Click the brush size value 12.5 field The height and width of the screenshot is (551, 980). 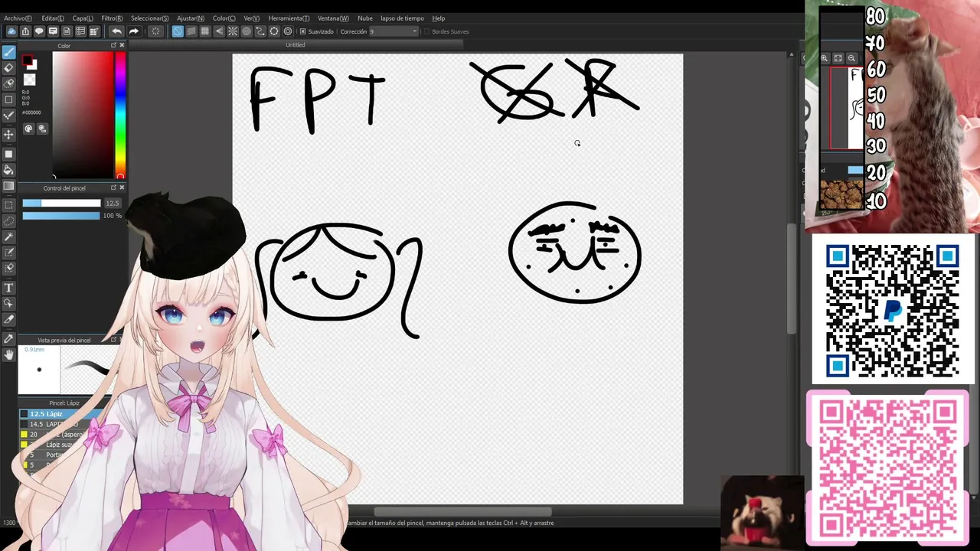point(113,203)
